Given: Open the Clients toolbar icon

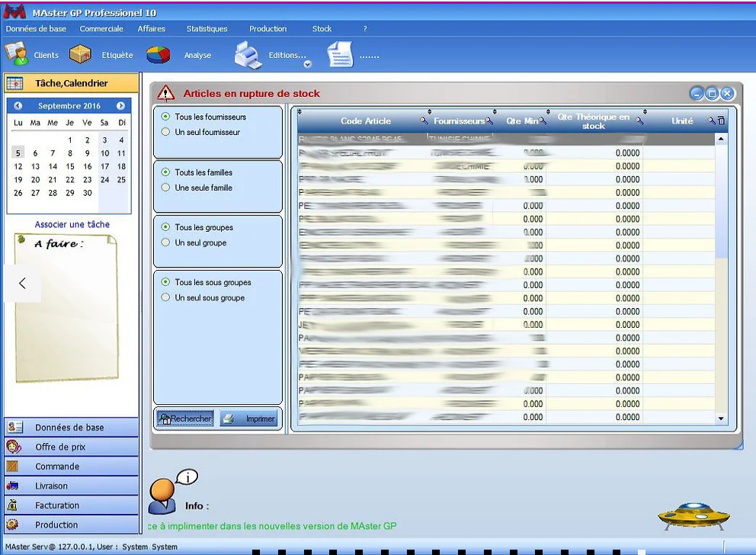Looking at the screenshot, I should (x=17, y=54).
